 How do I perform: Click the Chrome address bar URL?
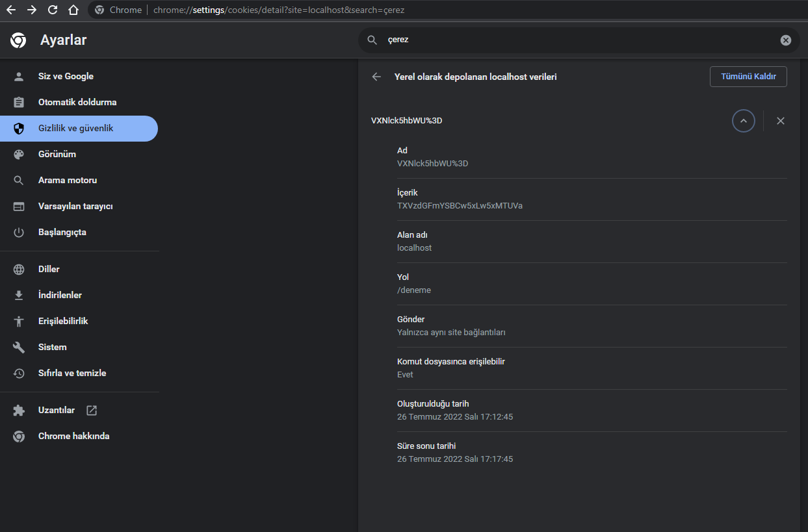click(280, 10)
